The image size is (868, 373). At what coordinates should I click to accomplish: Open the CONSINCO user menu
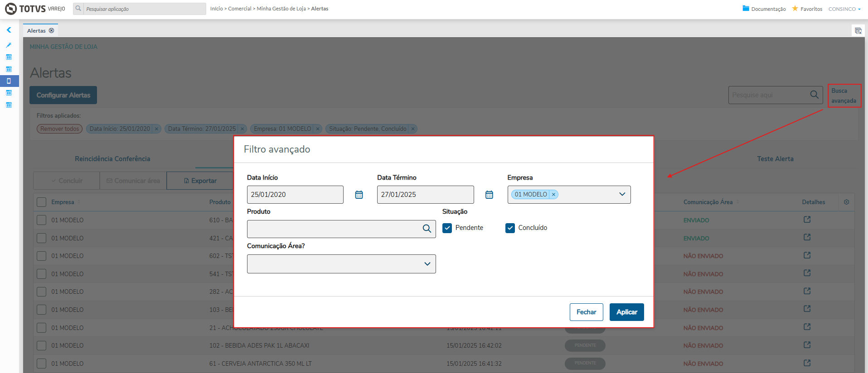[x=844, y=9]
